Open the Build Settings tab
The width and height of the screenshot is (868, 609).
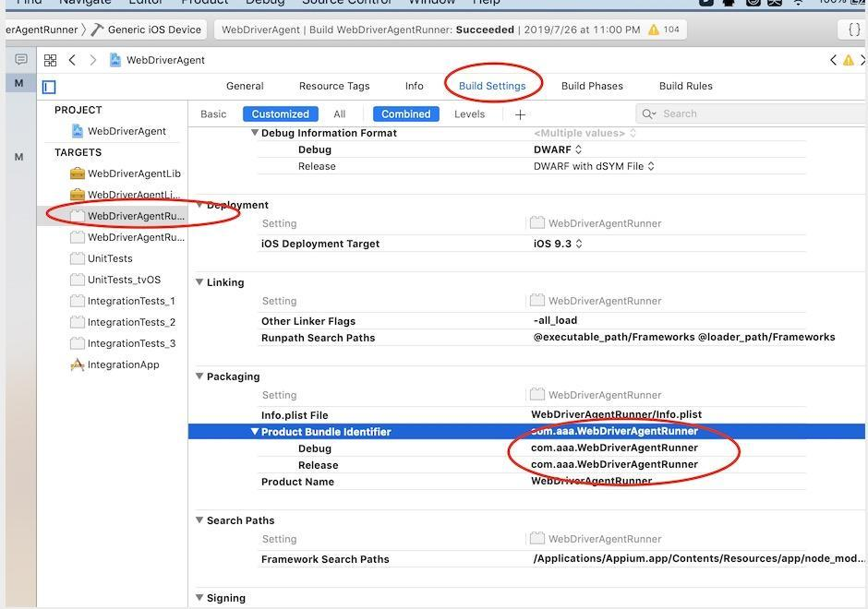492,86
